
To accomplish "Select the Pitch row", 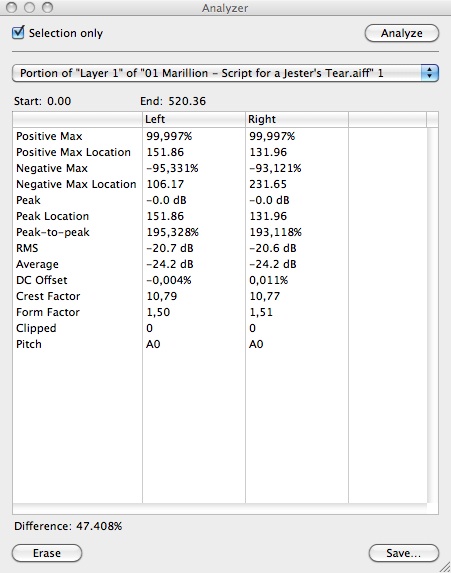I will pyautogui.click(x=220, y=344).
